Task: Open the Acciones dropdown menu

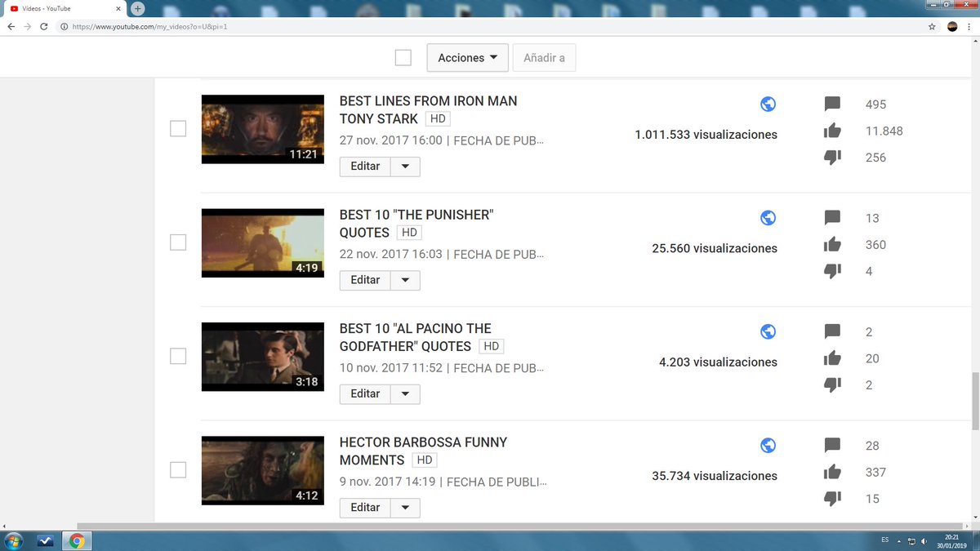Action: coord(468,58)
